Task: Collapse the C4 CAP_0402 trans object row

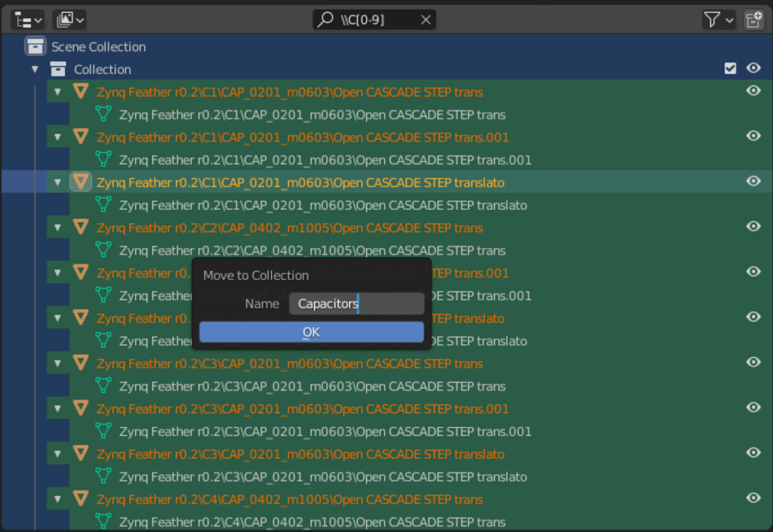Action: tap(58, 499)
